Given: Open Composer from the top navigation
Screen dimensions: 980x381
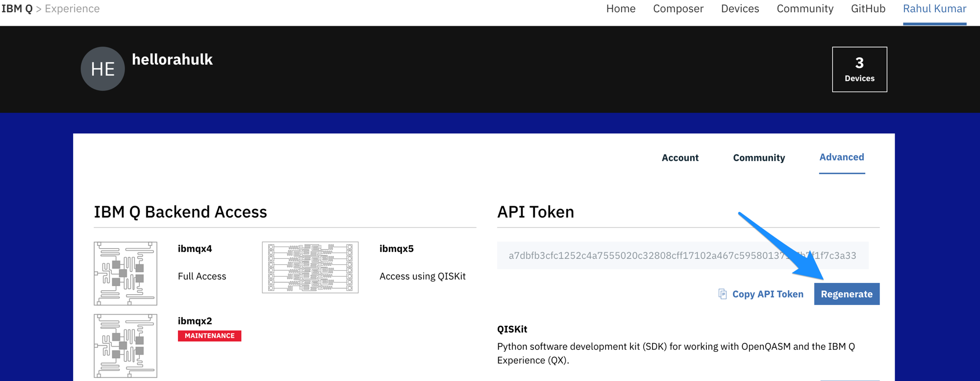Looking at the screenshot, I should click(678, 9).
